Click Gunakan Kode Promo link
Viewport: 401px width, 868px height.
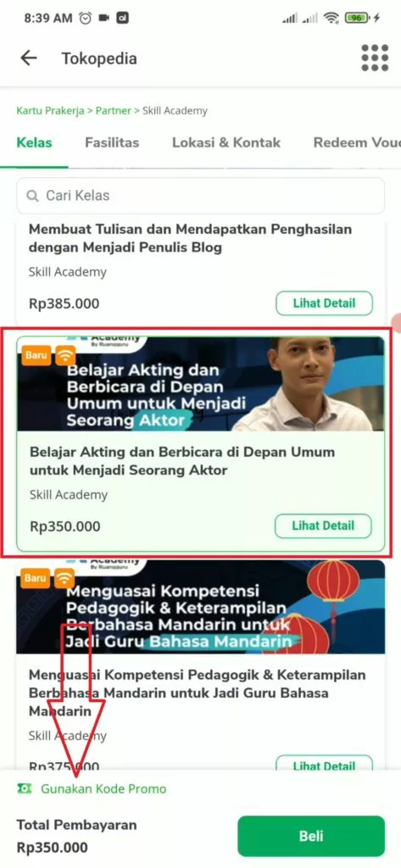click(103, 789)
